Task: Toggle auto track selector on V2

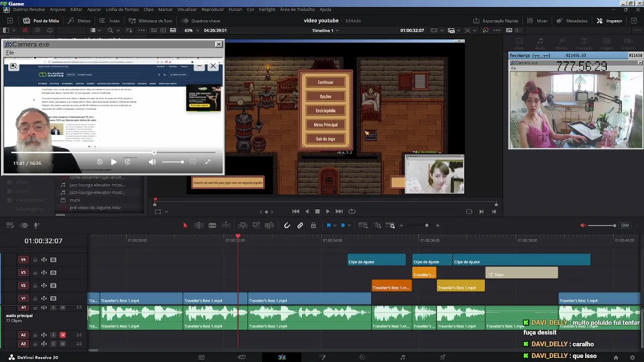Action: (x=44, y=286)
